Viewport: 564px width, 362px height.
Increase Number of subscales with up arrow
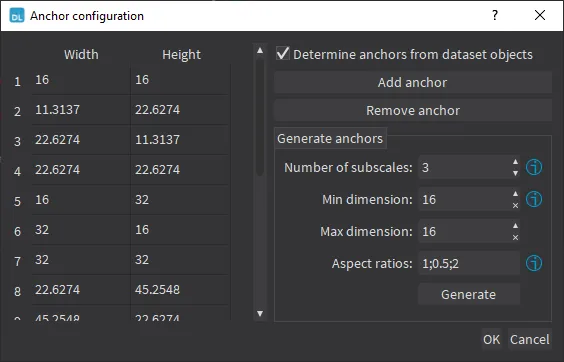(x=515, y=162)
